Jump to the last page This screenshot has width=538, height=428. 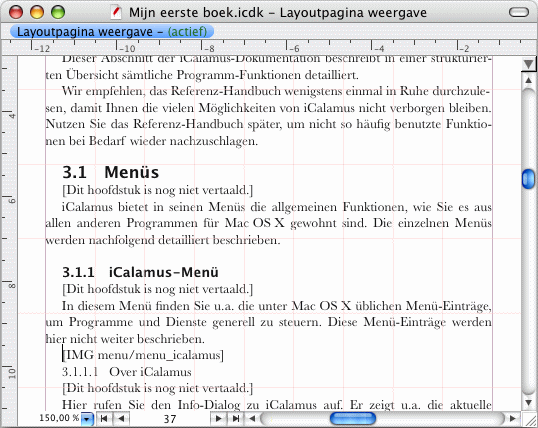pos(236,418)
